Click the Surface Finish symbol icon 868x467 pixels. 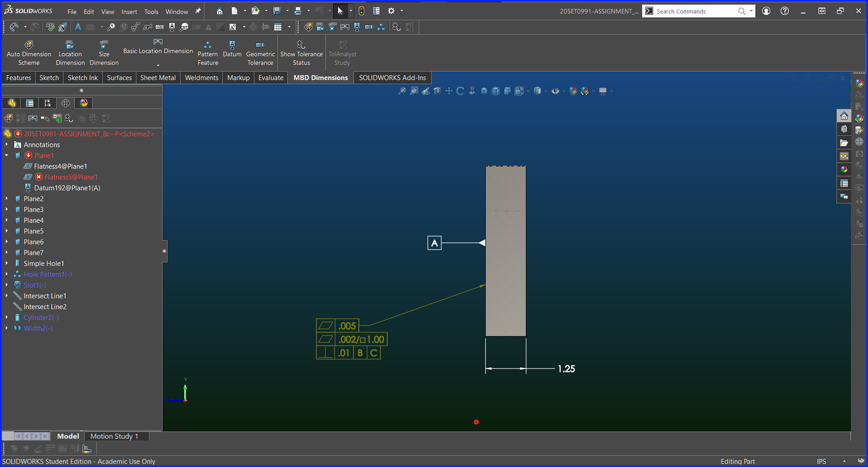tap(135, 27)
